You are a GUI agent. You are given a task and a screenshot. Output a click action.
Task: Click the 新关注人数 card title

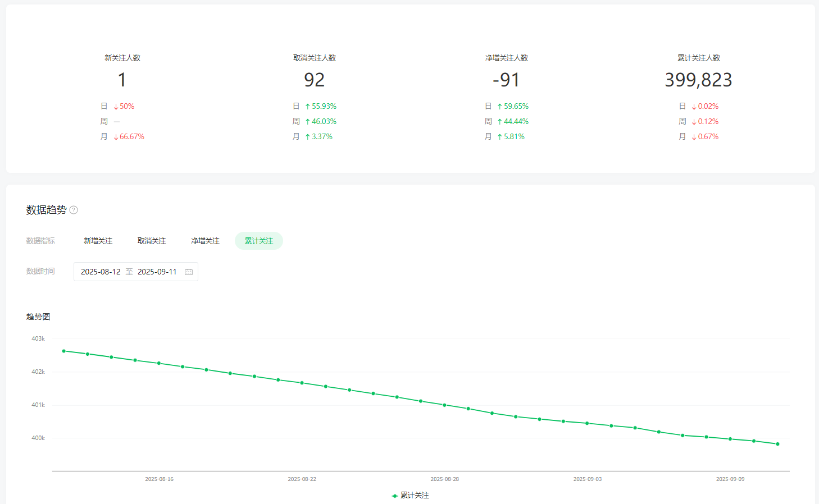[x=122, y=58]
